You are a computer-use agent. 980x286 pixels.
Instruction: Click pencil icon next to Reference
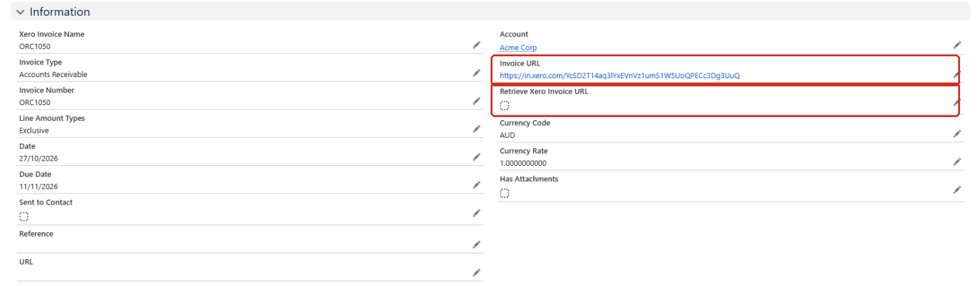point(476,245)
